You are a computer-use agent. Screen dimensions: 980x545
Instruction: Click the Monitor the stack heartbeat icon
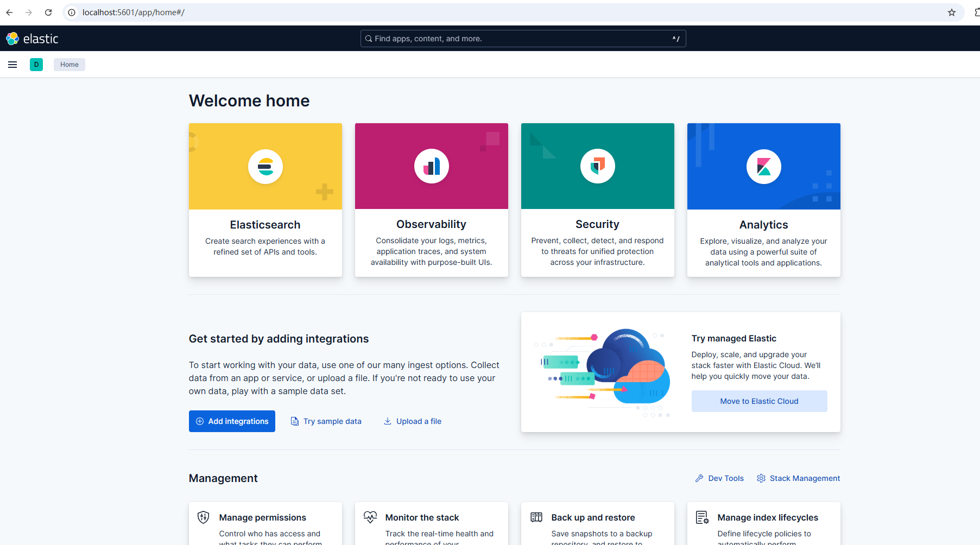[370, 517]
